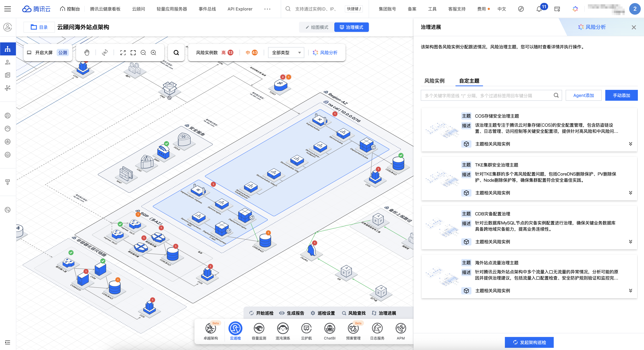Open 云顾问 in top navigation
644x350 pixels.
pos(138,9)
